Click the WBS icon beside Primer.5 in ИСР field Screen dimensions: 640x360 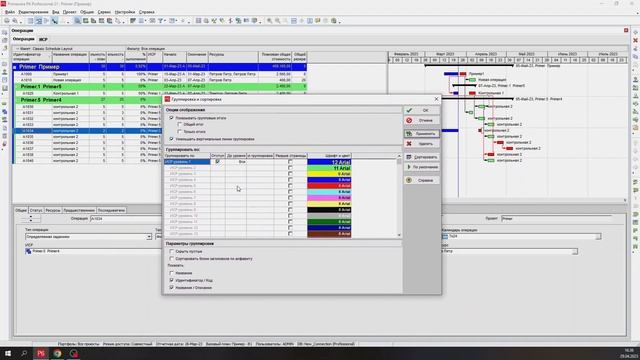click(x=29, y=251)
